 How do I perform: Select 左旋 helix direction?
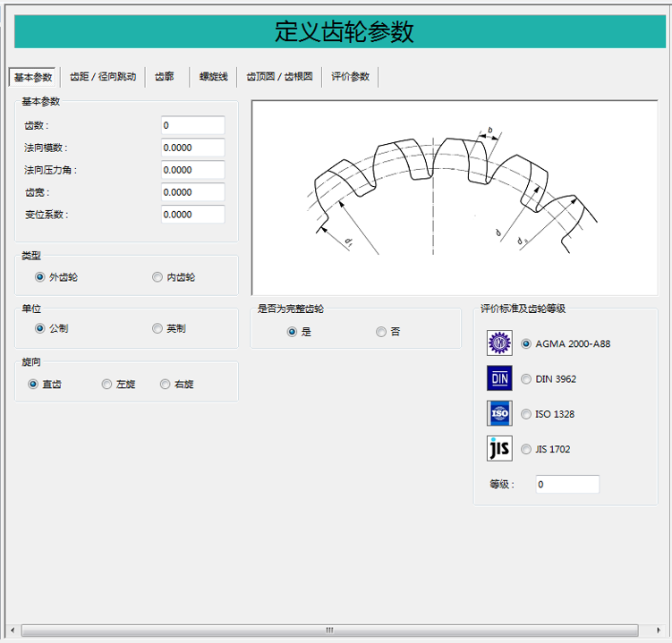coord(107,385)
